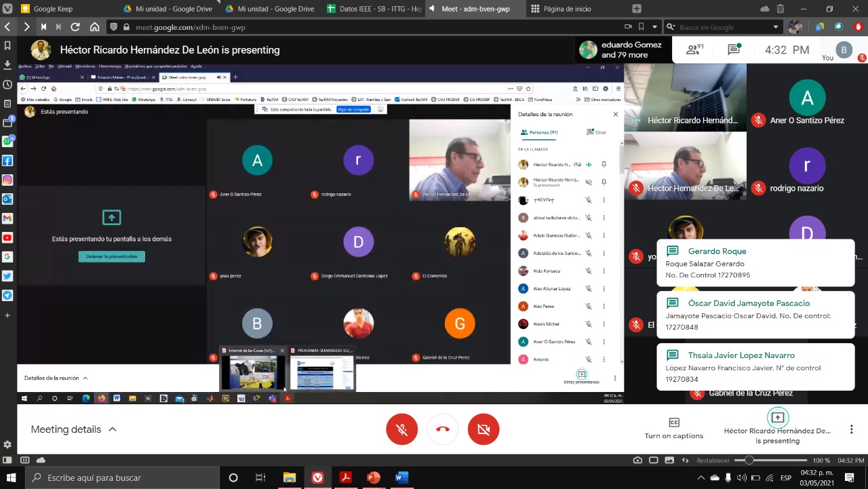
Task: Toggle the Vivaldi side panel
Action: click(7, 461)
